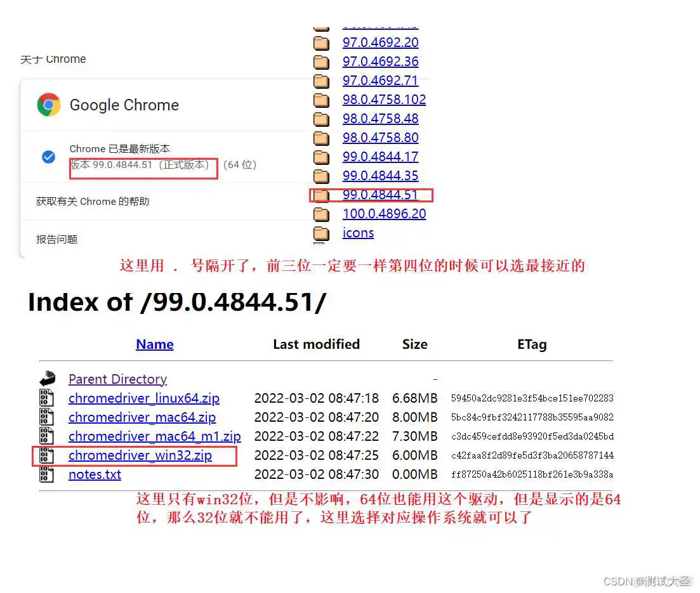This screenshot has height=593, width=700.
Task: Click the file icon beside chromedriver_mac64.zip
Action: tap(47, 417)
